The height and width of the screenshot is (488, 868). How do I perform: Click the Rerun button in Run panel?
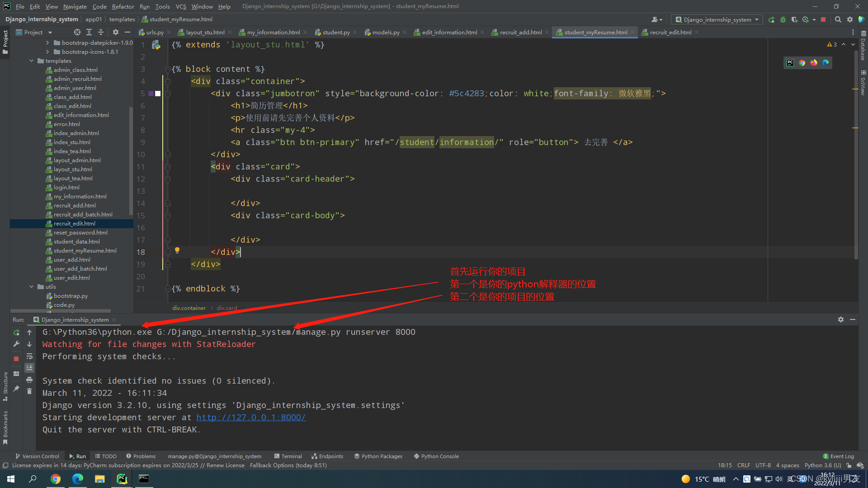coord(16,333)
